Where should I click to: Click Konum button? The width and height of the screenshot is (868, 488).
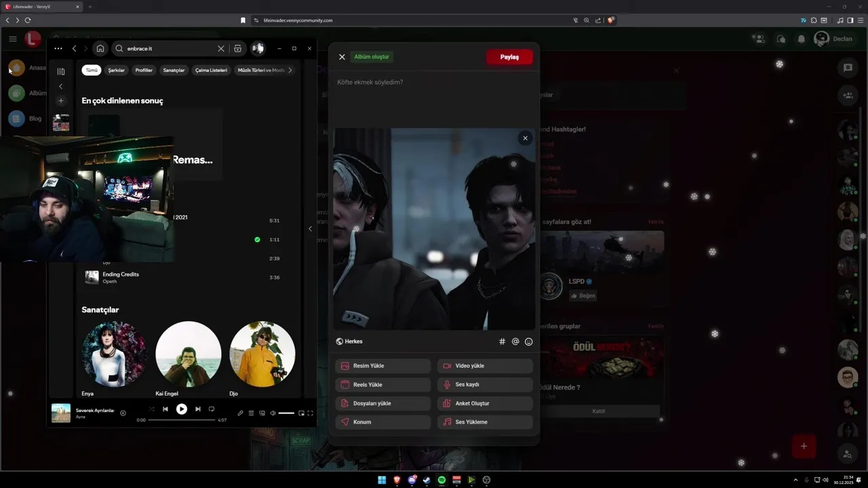click(x=382, y=422)
